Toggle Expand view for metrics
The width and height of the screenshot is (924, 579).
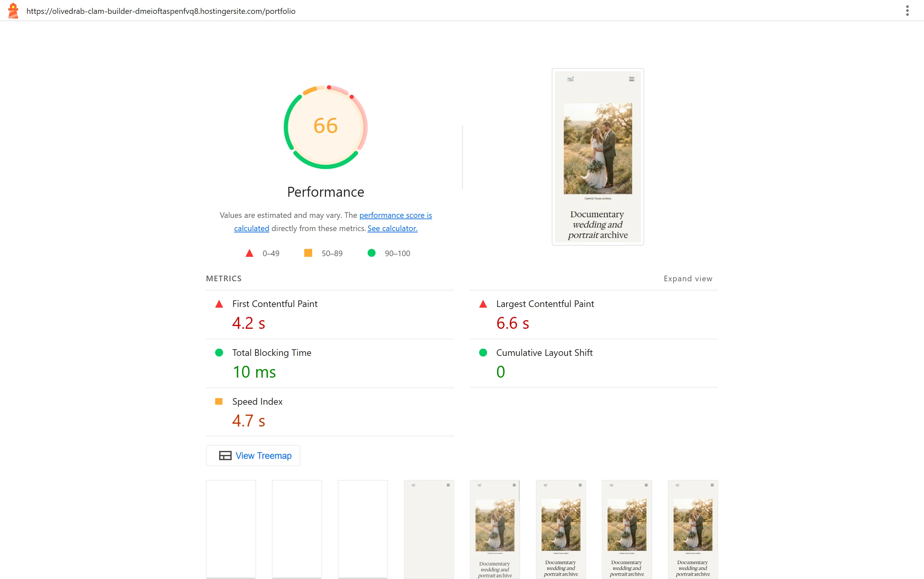(x=688, y=278)
